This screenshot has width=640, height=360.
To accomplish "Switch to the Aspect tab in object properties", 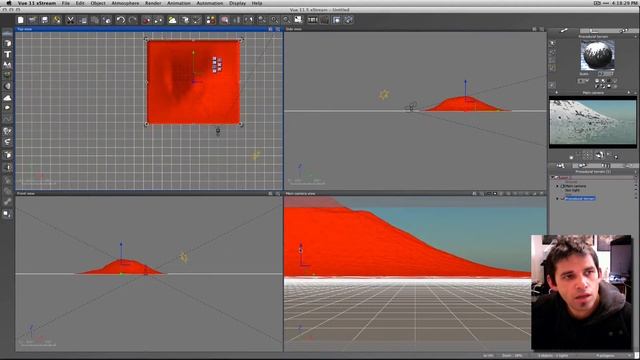I will point(564,31).
